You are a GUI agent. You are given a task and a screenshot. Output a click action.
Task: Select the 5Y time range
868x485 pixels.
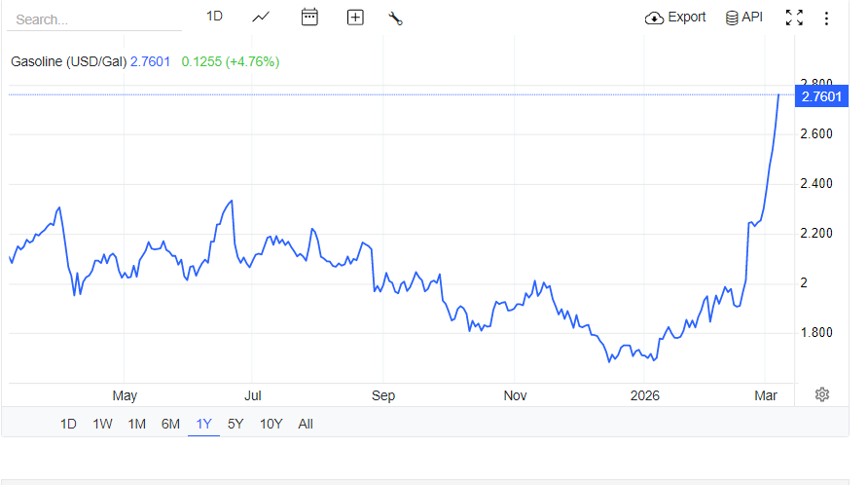pos(235,424)
